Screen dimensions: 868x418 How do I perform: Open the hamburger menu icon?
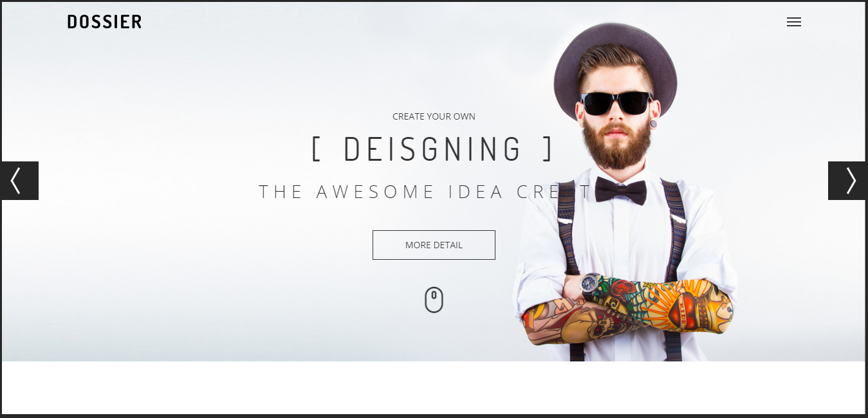click(x=794, y=22)
